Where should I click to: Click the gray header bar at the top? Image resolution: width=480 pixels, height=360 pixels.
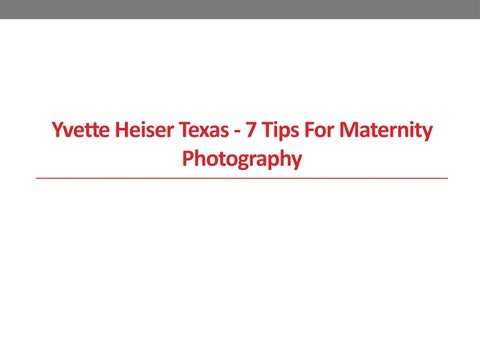(x=240, y=9)
